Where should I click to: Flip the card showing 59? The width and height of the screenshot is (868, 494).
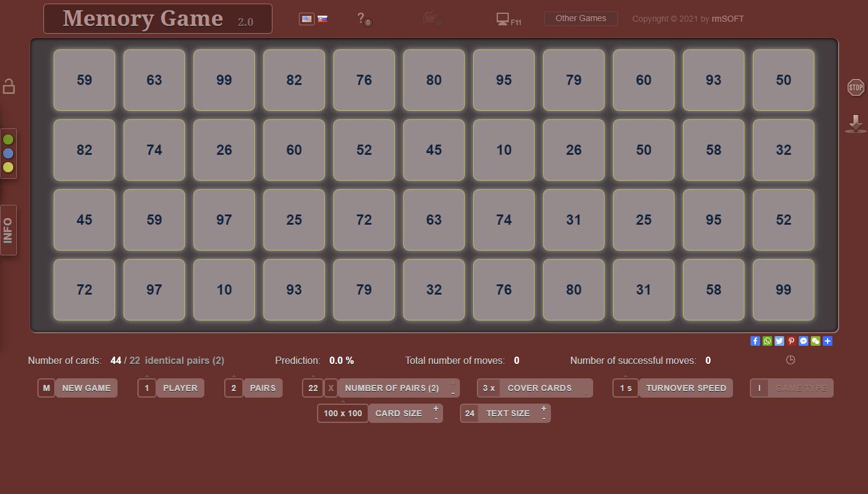coord(84,80)
